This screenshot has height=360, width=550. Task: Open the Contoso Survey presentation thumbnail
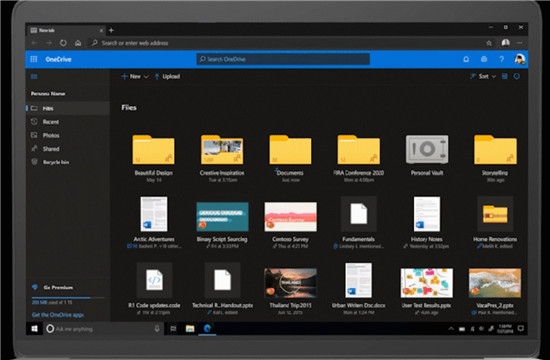click(290, 216)
